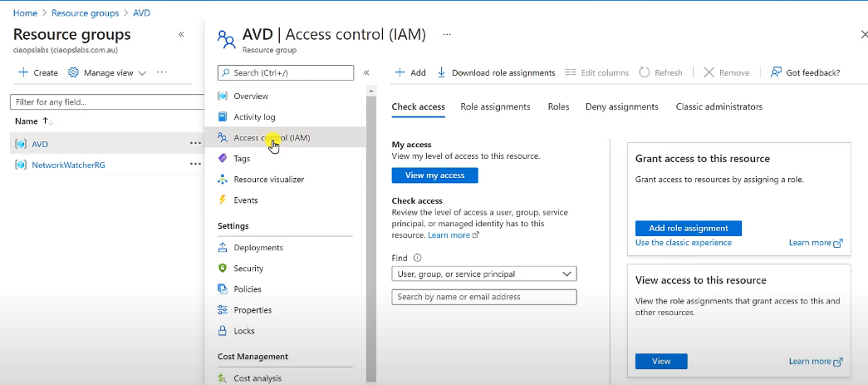Click the Cost analysis dollar icon
This screenshot has height=385, width=868.
[x=223, y=378]
